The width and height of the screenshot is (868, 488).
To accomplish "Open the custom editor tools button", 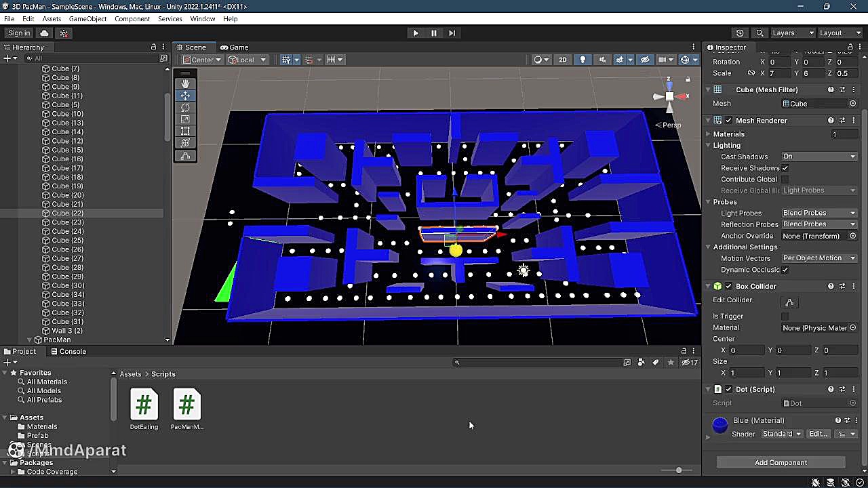I will [x=185, y=156].
